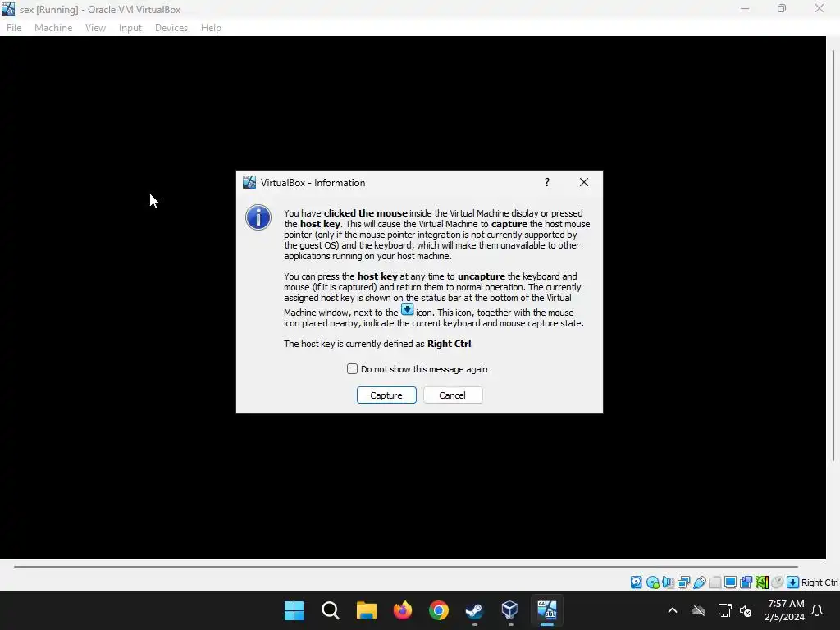Close the Information dialog
Image resolution: width=840 pixels, height=630 pixels.
pyautogui.click(x=584, y=182)
